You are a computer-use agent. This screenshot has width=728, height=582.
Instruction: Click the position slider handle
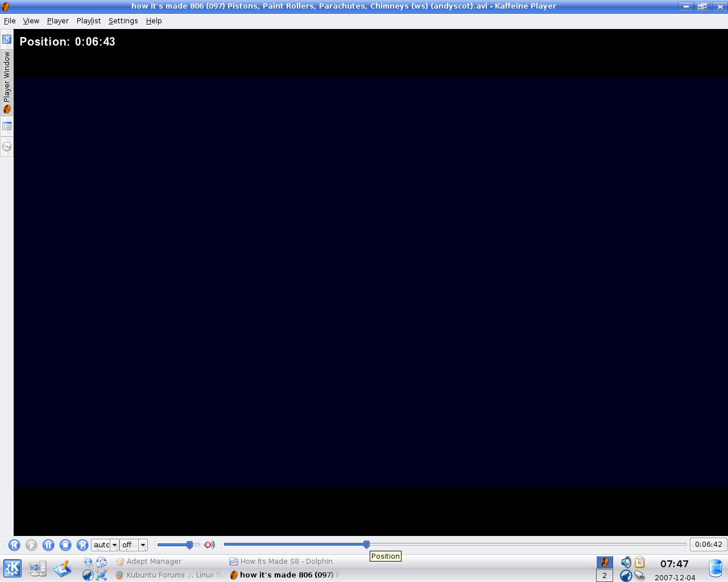(366, 544)
